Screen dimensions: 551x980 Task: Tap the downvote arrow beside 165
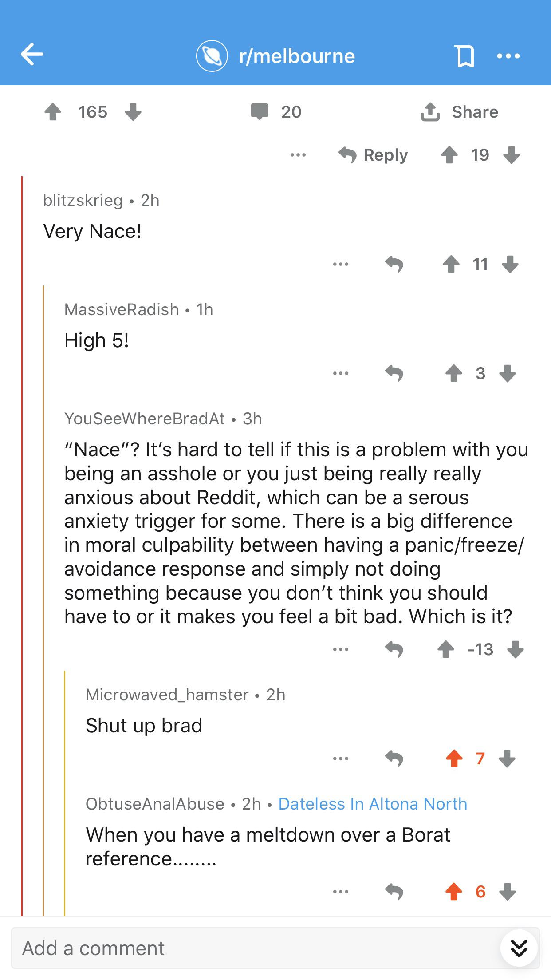coord(133,112)
